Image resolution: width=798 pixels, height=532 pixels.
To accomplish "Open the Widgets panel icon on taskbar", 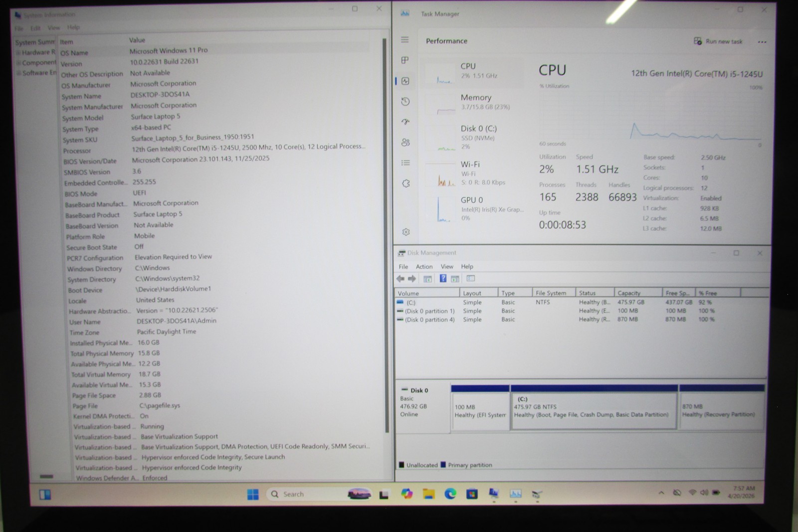I will (x=45, y=494).
